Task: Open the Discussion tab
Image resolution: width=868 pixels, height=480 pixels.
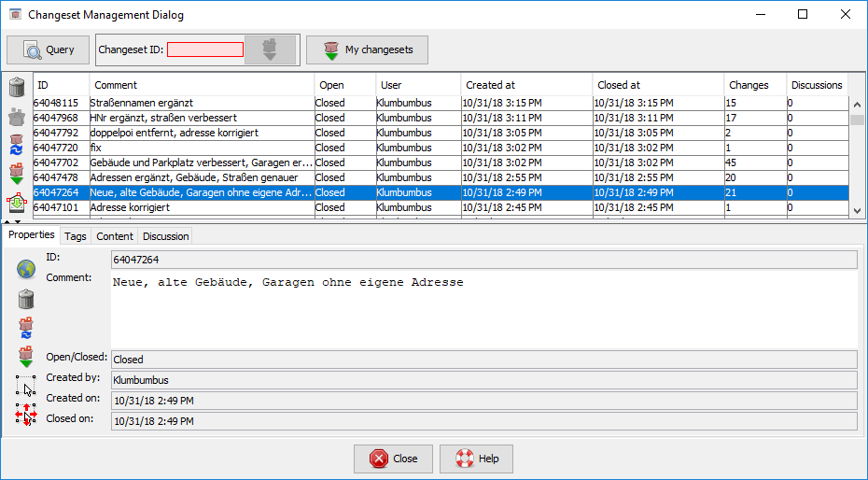Action: 165,236
